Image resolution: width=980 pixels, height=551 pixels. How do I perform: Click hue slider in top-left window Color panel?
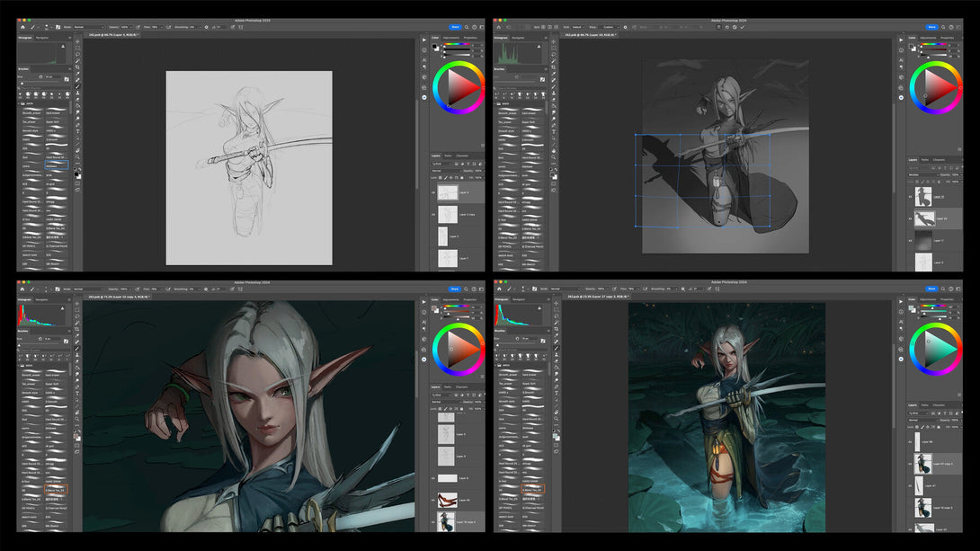[x=457, y=44]
